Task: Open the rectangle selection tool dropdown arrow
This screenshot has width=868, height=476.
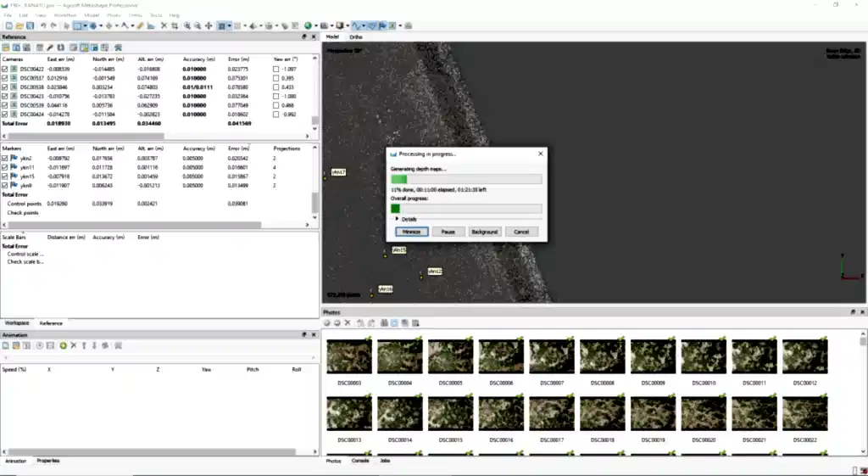Action: (86, 26)
